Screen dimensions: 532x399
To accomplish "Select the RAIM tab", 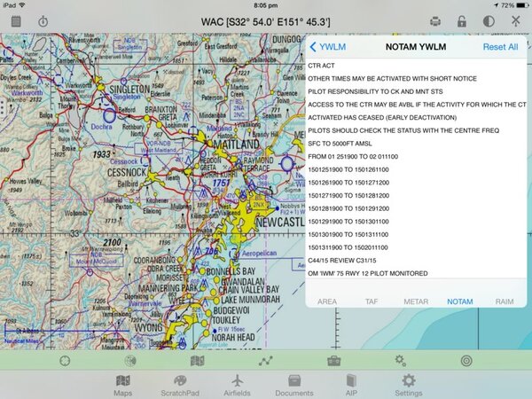I will tap(505, 301).
